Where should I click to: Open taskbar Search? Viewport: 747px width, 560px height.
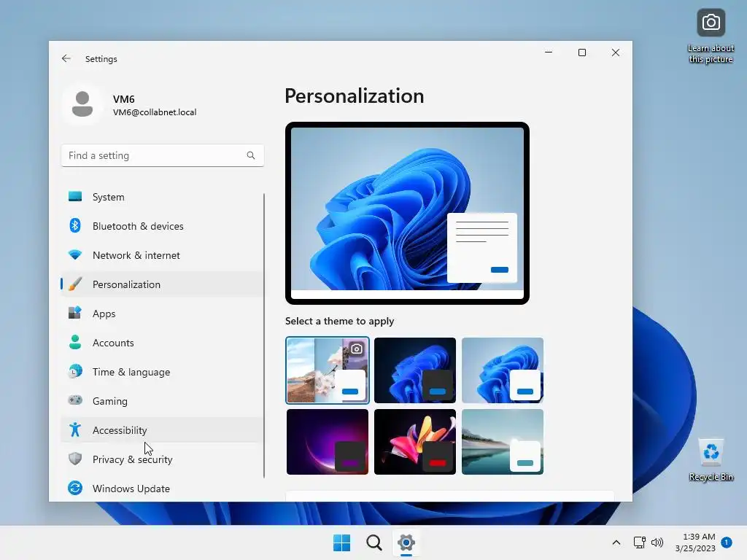(x=374, y=542)
